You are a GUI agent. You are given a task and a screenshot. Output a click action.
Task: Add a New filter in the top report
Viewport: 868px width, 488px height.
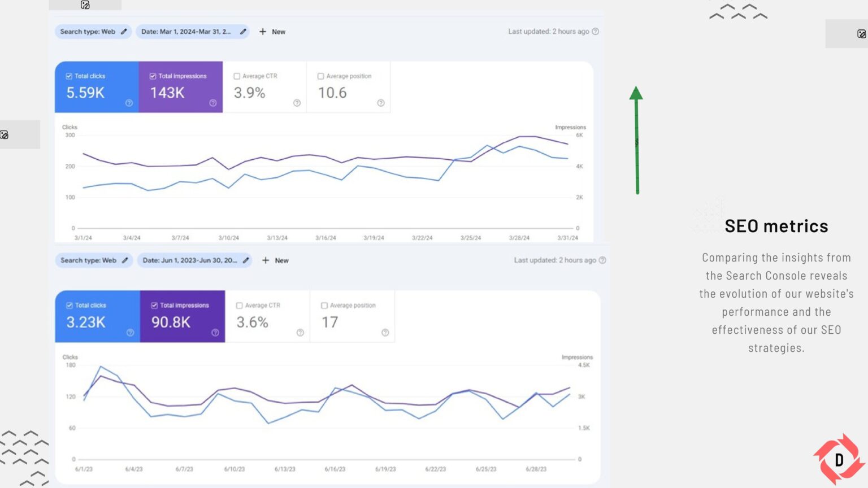tap(272, 32)
